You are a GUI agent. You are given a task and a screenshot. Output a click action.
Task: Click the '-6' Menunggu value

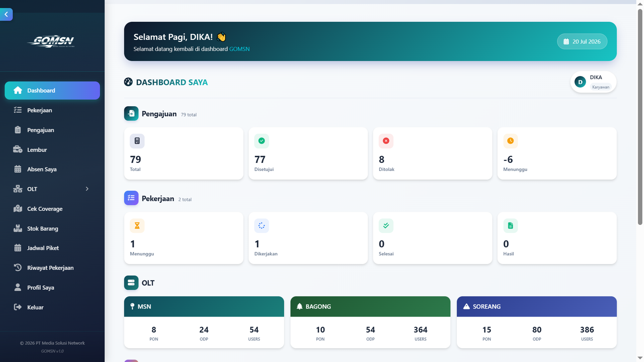508,159
